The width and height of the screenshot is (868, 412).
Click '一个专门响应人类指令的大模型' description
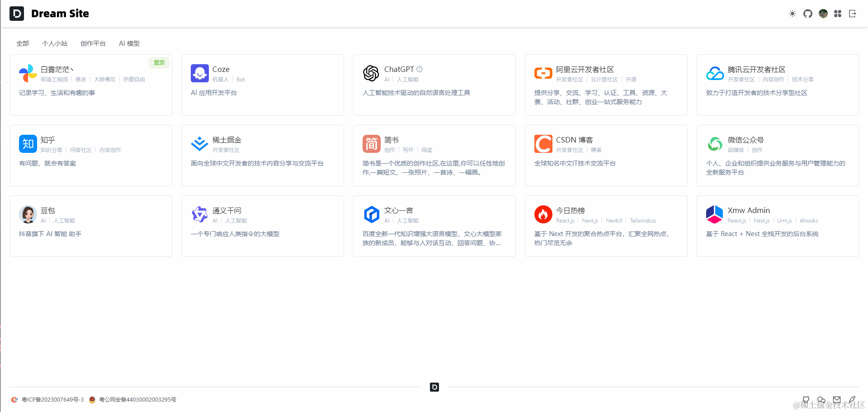pos(235,234)
